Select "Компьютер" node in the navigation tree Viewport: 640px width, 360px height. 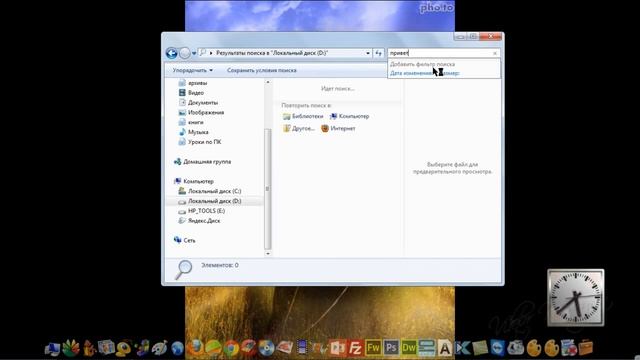pyautogui.click(x=193, y=181)
